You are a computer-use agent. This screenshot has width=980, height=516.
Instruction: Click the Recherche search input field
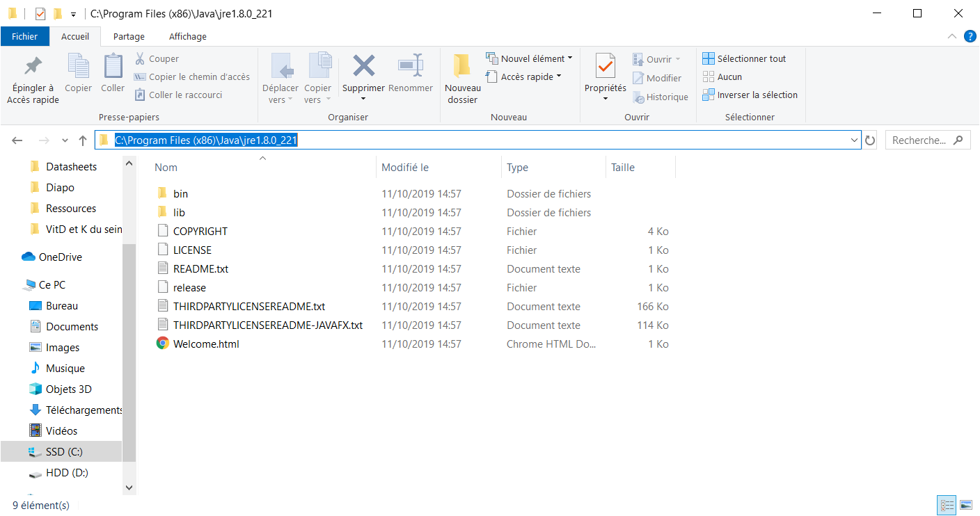[x=919, y=140]
